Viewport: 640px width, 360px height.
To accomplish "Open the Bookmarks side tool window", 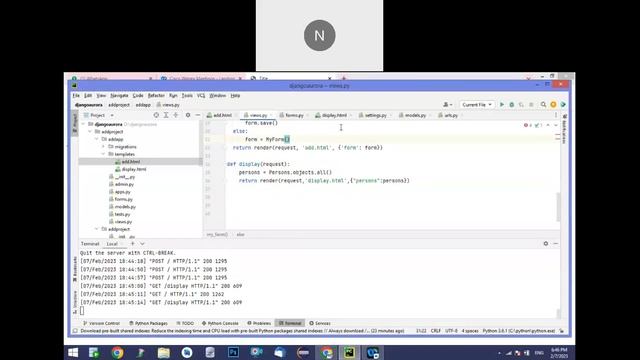I will (x=75, y=269).
